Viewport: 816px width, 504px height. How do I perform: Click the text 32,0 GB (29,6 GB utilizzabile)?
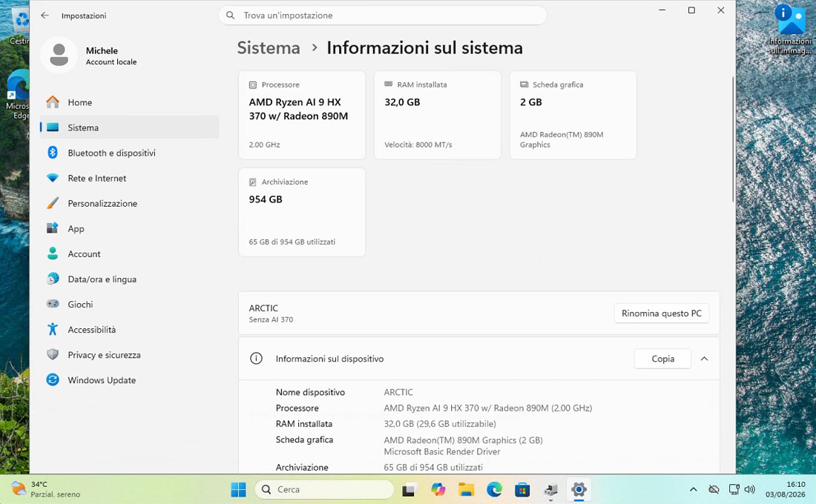[440, 424]
